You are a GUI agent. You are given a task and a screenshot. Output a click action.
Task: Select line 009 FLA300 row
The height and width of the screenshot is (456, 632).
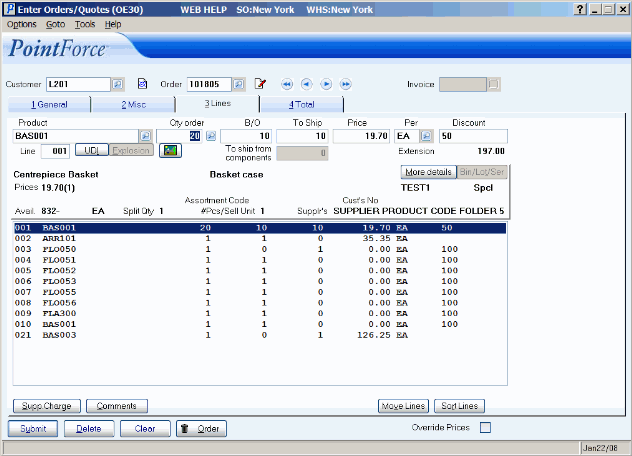260,314
